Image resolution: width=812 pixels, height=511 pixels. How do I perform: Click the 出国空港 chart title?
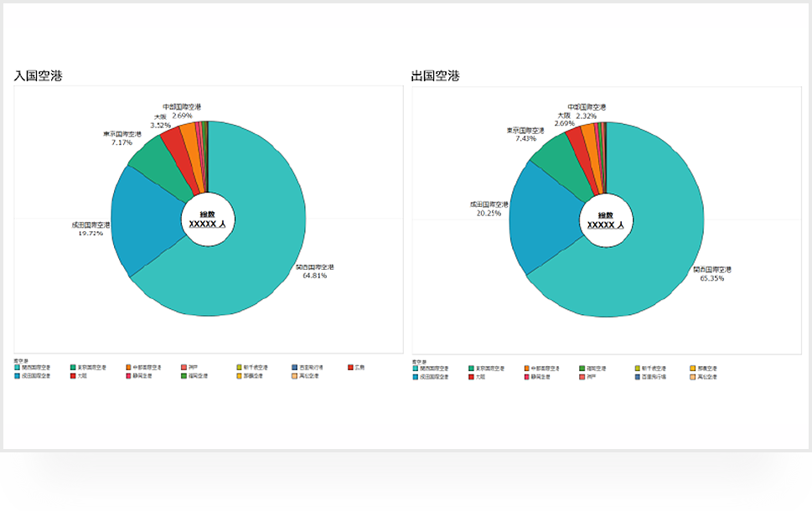tap(435, 76)
